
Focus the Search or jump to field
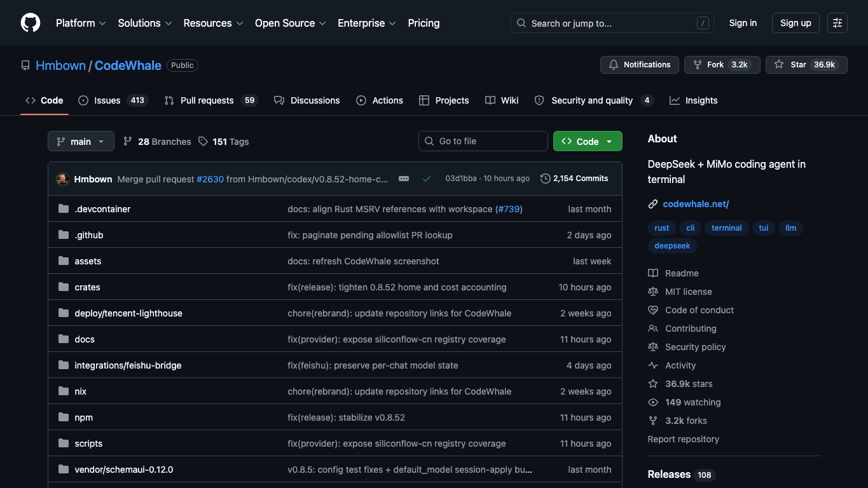pyautogui.click(x=612, y=23)
